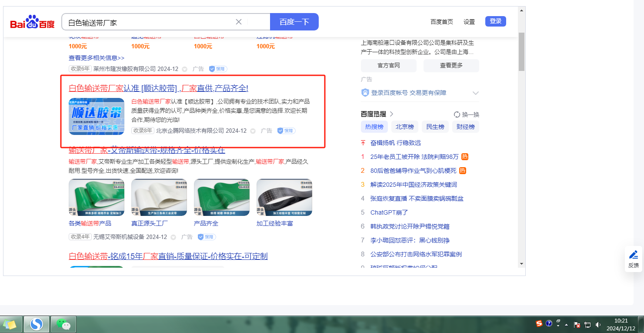Open the 产品齐全 caption link

(x=206, y=223)
